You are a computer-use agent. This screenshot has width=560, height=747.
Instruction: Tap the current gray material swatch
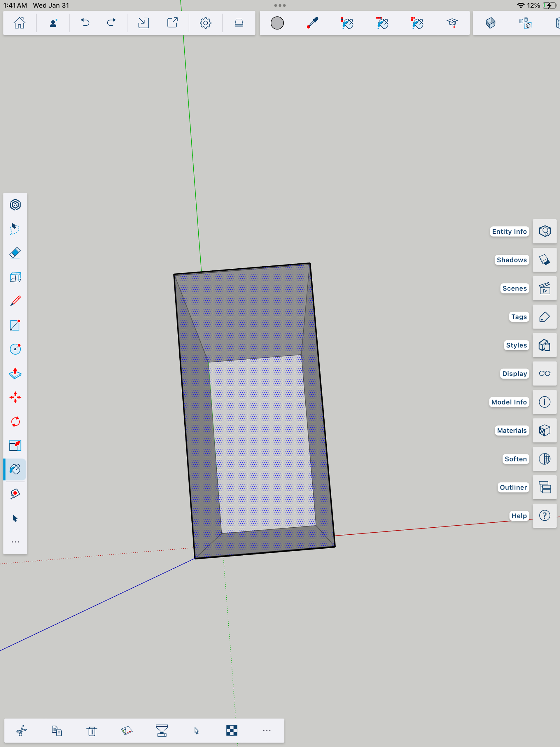pos(277,23)
